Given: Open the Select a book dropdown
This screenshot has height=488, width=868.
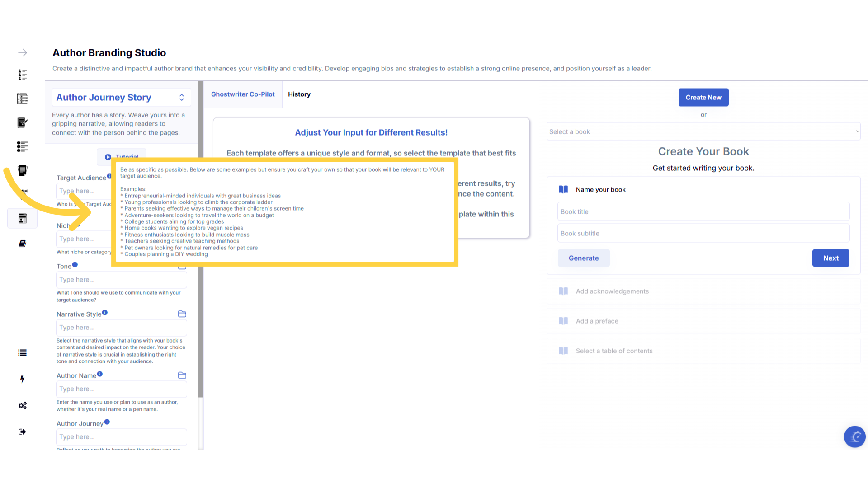Looking at the screenshot, I should [703, 131].
